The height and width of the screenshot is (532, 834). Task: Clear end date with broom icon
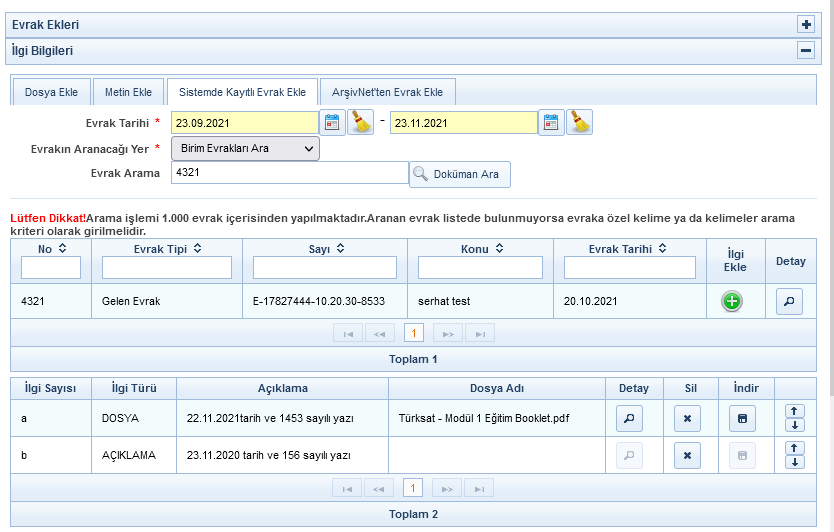(580, 123)
